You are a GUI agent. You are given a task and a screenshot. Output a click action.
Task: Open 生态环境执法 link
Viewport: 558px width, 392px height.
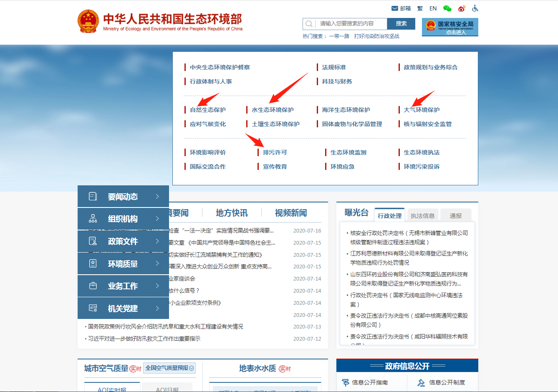point(422,152)
